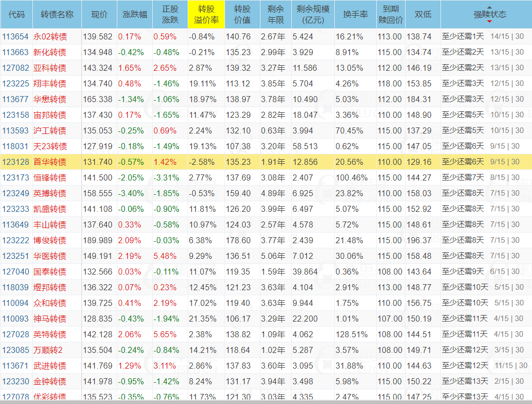Screen dimensions: 532x404
Task: Sort table by 转股溢价率 column header
Action: (205, 15)
